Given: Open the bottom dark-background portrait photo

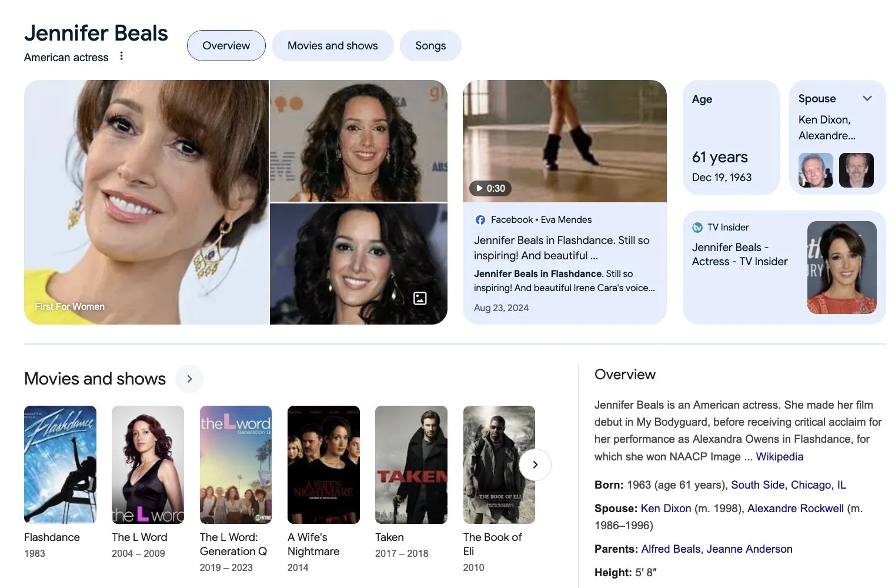Looking at the screenshot, I should pyautogui.click(x=359, y=264).
